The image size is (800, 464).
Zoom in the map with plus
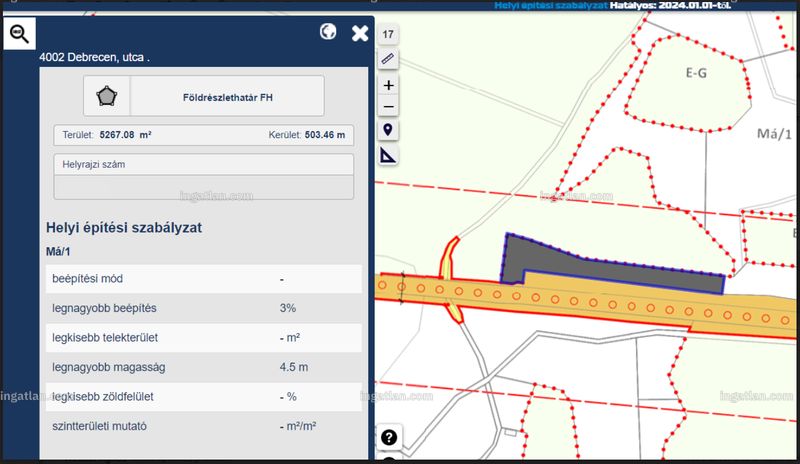(x=388, y=85)
